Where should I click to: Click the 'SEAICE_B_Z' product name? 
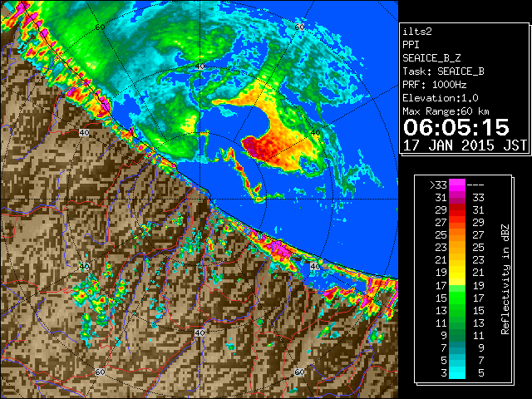coord(431,58)
